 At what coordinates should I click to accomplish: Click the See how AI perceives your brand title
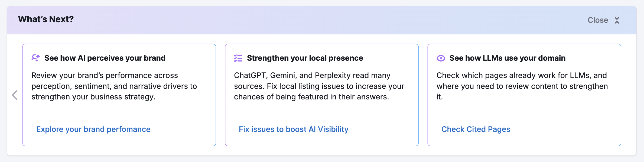[105, 58]
